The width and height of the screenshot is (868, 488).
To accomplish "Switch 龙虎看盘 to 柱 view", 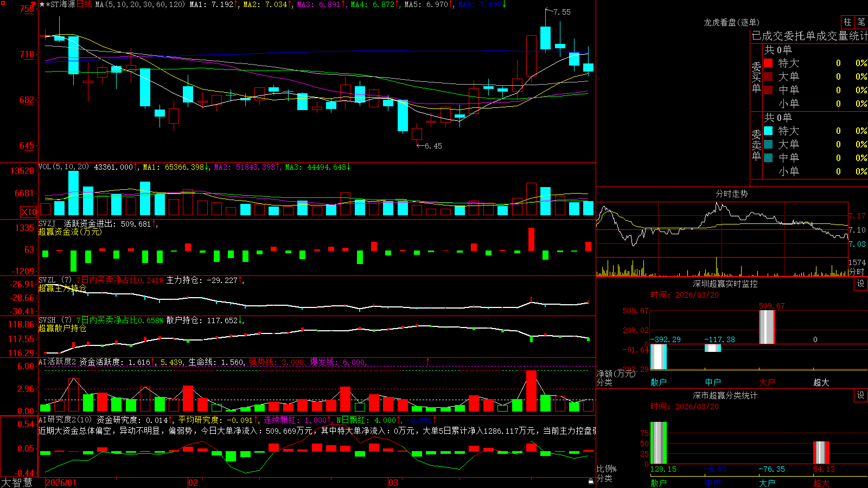I will (x=847, y=22).
